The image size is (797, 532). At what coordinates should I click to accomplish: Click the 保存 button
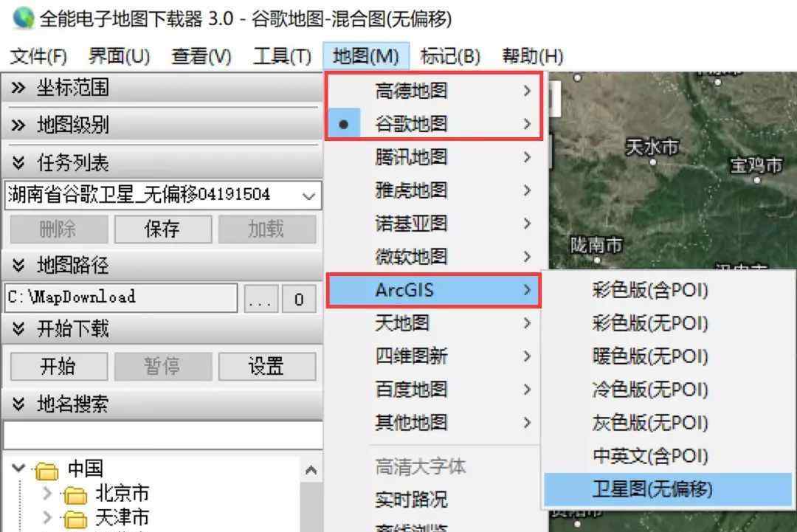click(162, 229)
